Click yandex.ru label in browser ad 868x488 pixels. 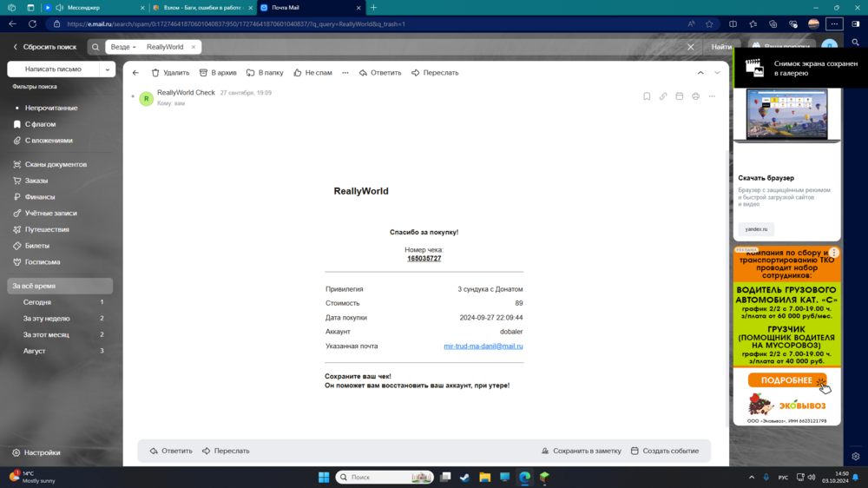click(x=756, y=229)
